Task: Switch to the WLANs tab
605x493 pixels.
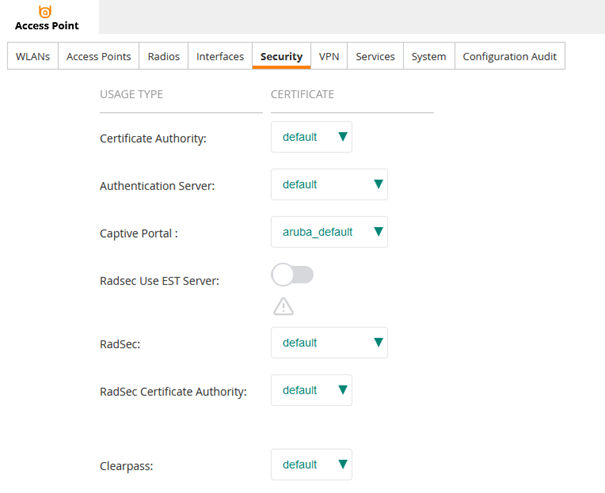Action: [x=33, y=57]
